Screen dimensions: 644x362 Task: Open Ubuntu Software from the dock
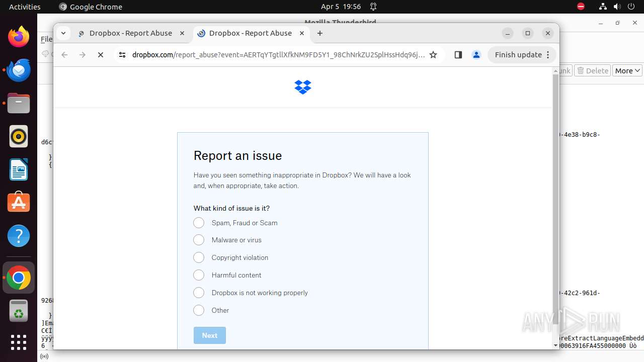(x=19, y=203)
